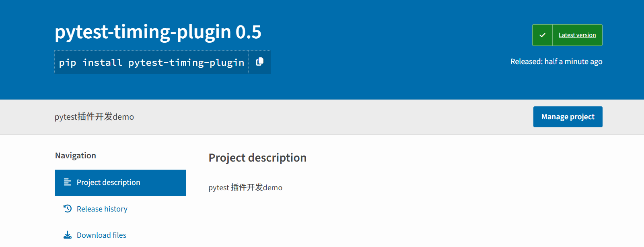Click the pytest插件开发demo summary in the gray bar
644x247 pixels.
94,117
